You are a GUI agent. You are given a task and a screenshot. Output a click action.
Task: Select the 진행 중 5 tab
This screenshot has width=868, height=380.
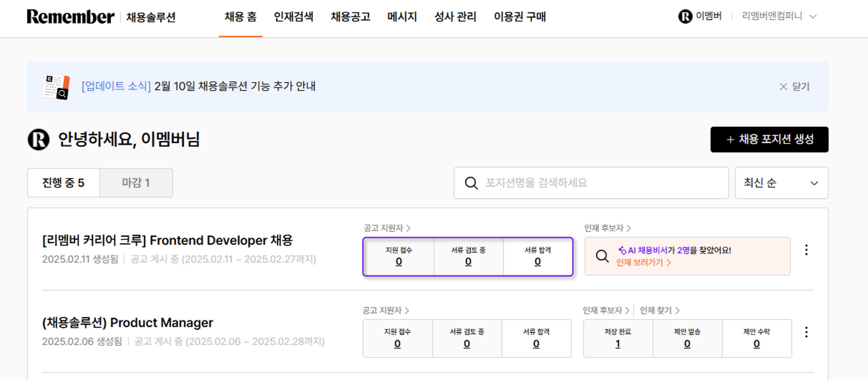click(x=63, y=183)
